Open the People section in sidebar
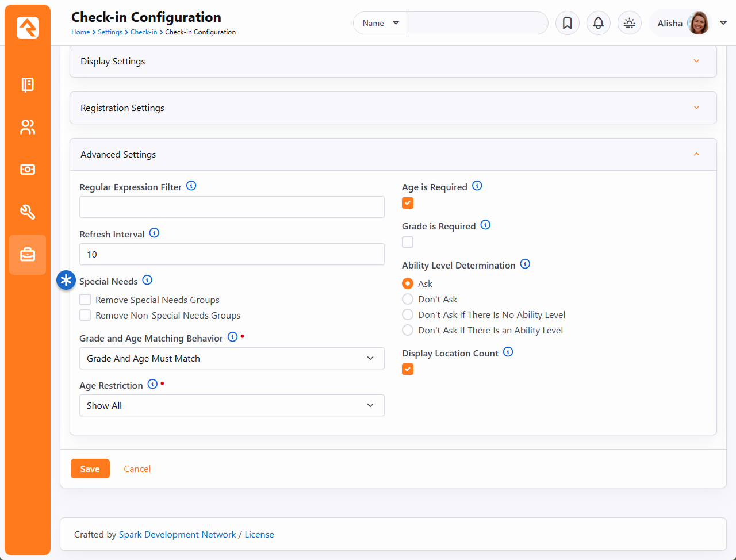This screenshot has width=736, height=560. [28, 127]
